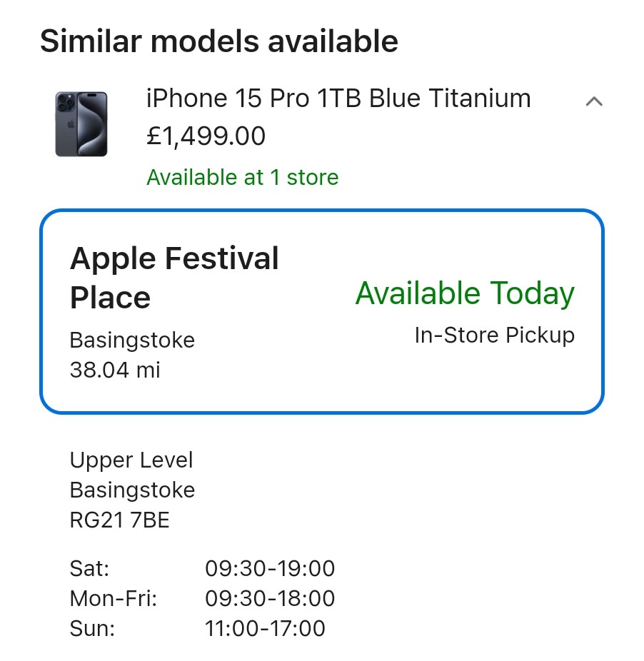Click the Mon-Fri hours 09:30-18:00
The height and width of the screenshot is (661, 644).
click(270, 598)
